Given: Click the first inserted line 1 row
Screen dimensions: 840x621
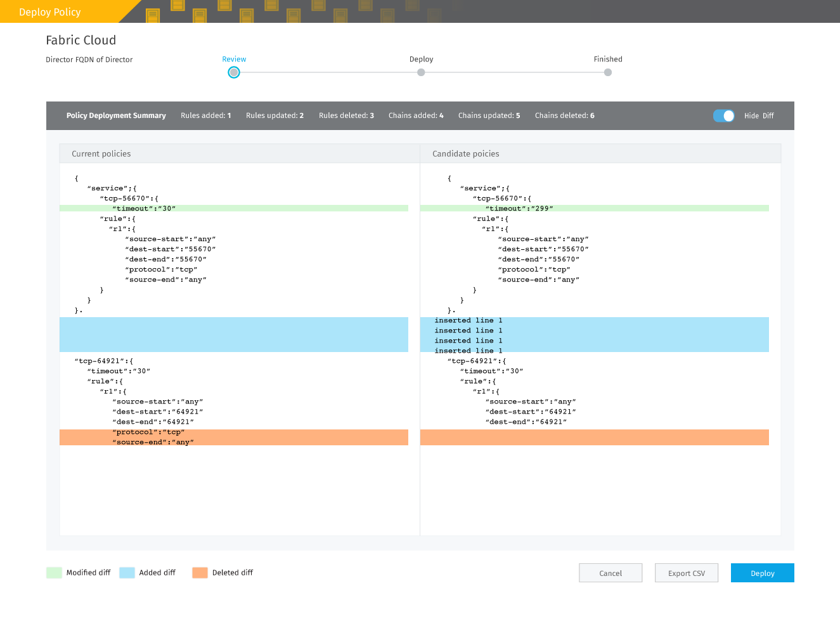Looking at the screenshot, I should coord(595,320).
